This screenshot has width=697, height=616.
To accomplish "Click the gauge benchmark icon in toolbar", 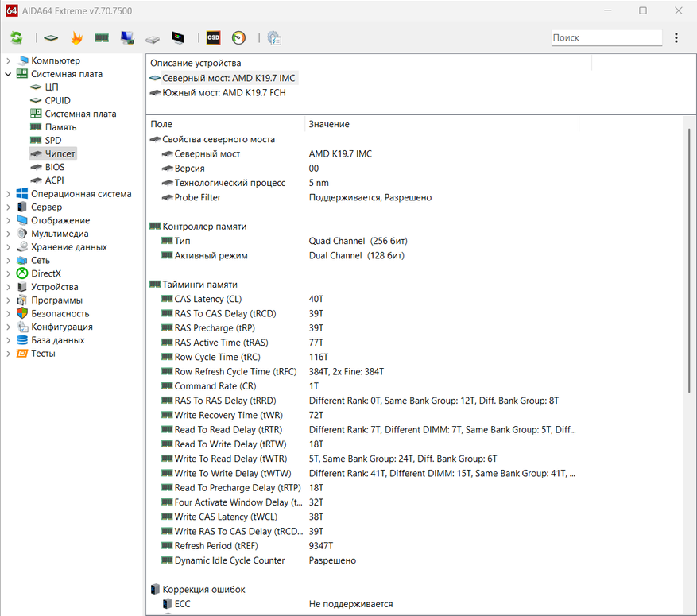I will point(238,37).
